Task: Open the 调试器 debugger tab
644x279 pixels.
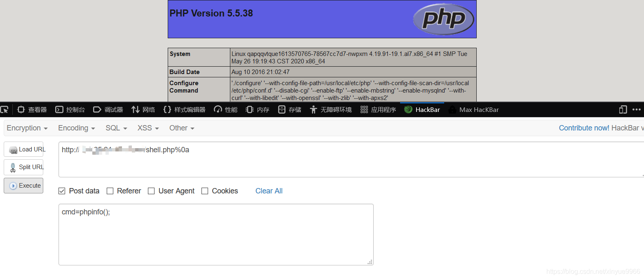Action: (108, 110)
